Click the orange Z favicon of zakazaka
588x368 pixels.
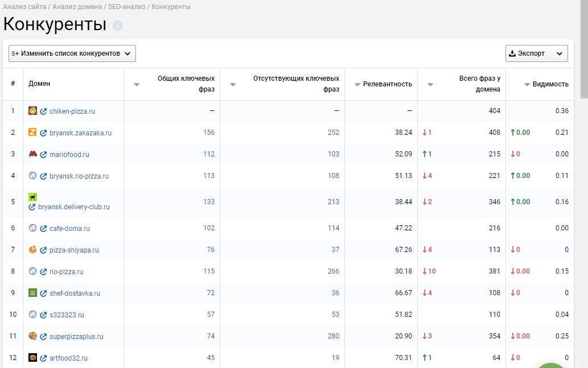coord(32,132)
